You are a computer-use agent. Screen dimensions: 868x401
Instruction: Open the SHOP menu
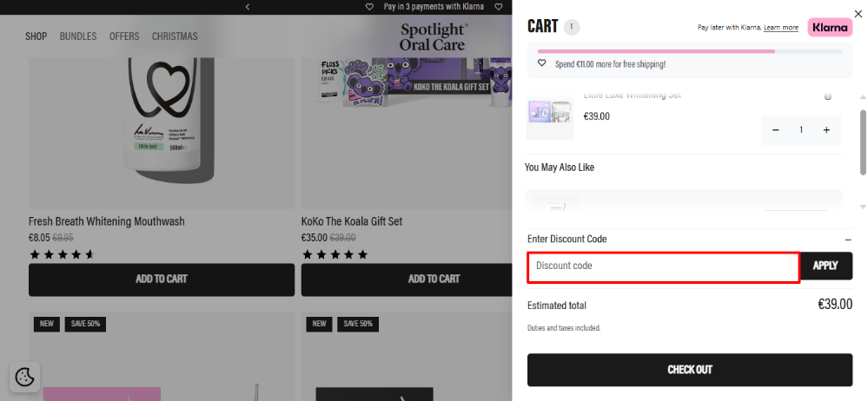(x=36, y=36)
